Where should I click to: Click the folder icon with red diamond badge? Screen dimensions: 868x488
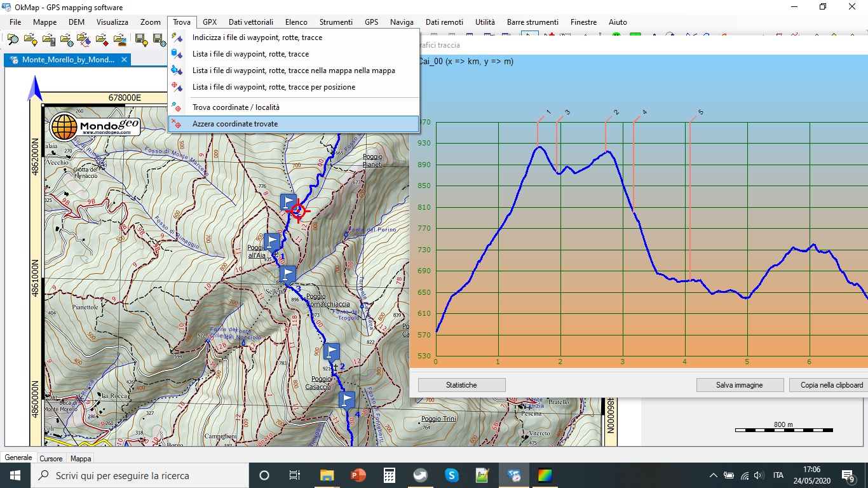(x=102, y=40)
